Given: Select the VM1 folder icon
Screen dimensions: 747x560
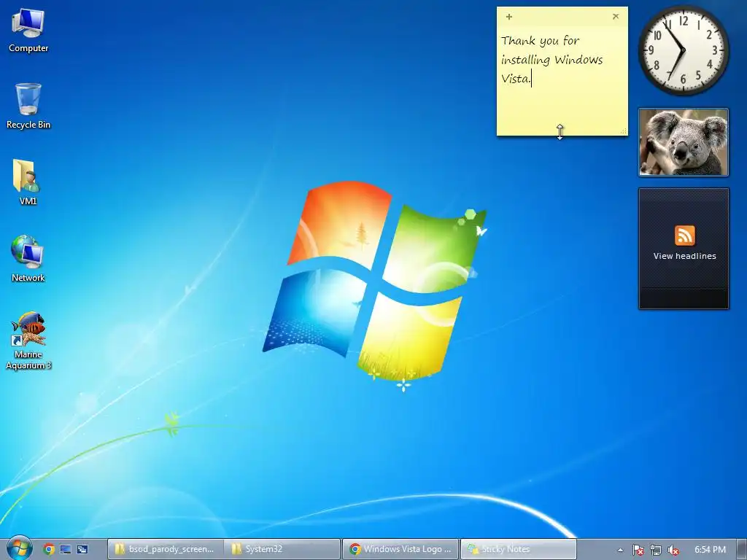Looking at the screenshot, I should click(x=28, y=182).
